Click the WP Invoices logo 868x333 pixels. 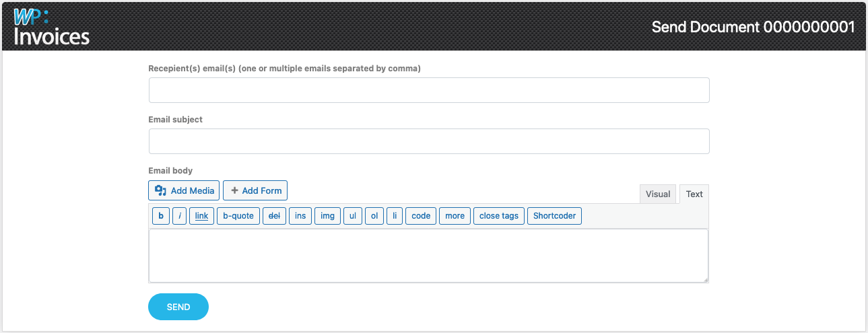(x=51, y=27)
